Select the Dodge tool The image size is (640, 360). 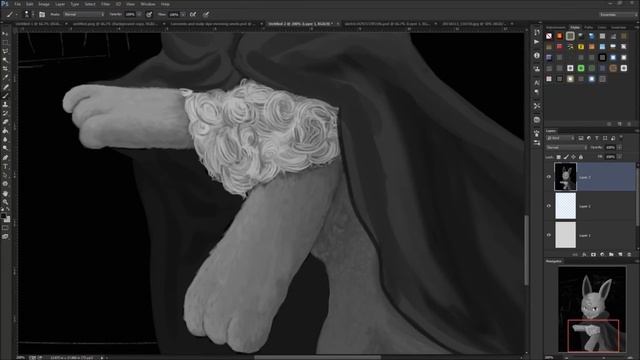pyautogui.click(x=5, y=149)
